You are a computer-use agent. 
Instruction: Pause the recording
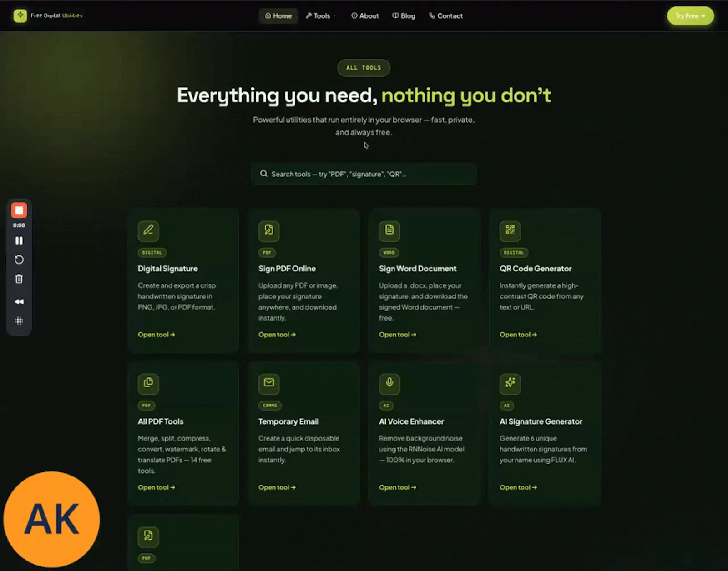point(19,240)
